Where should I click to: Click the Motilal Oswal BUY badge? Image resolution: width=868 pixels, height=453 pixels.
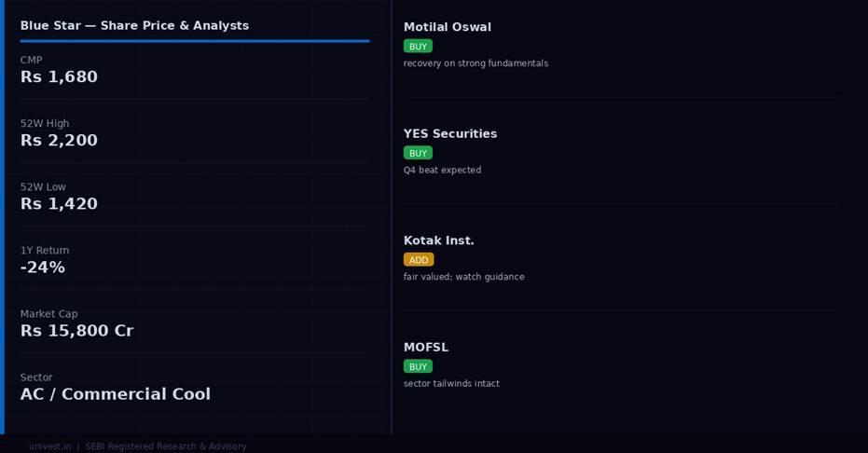point(418,47)
